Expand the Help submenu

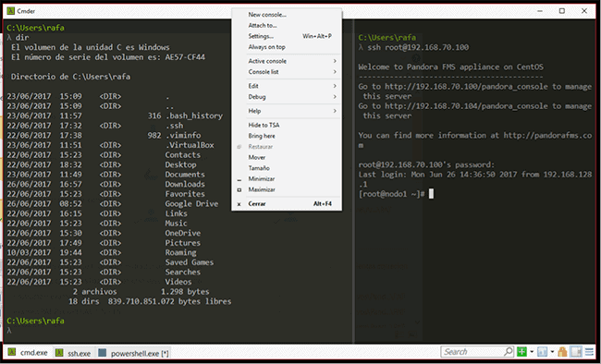coord(287,111)
